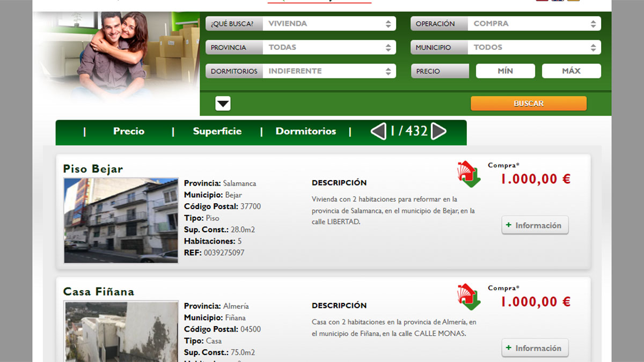Screen dimensions: 644x362
Task: Open the ¿Qué busca? Vivienda dropdown
Action: [x=329, y=24]
